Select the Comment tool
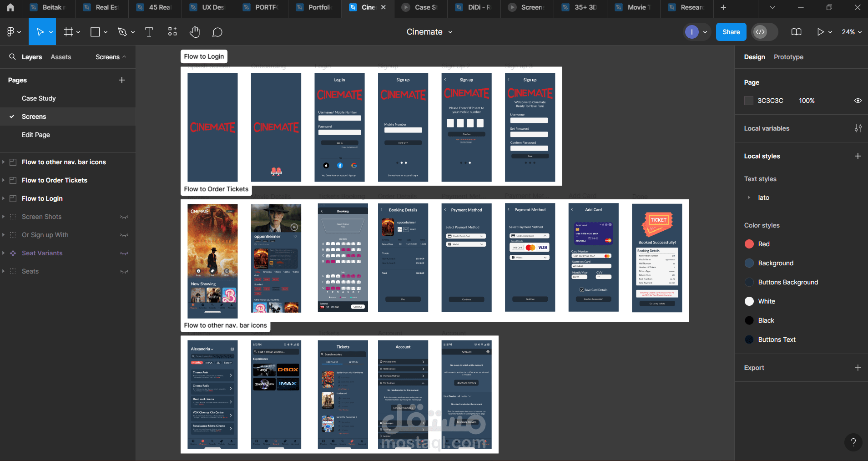The image size is (868, 461). (x=217, y=32)
